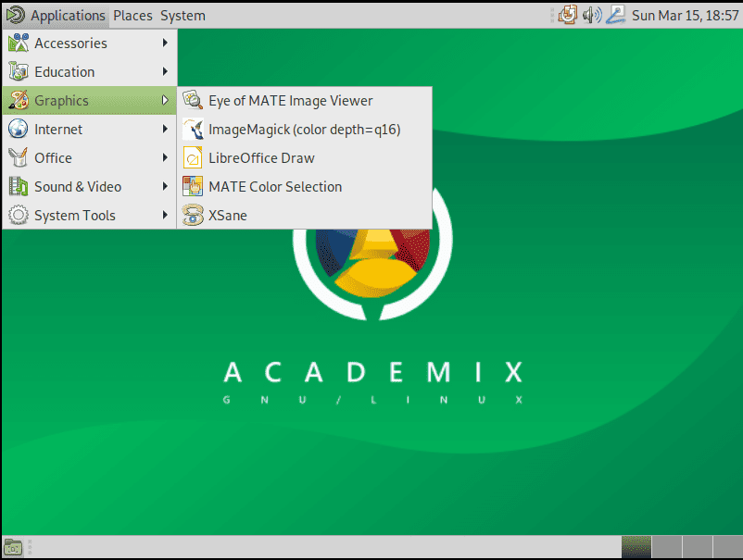This screenshot has width=743, height=560.
Task: Select the Office menu label
Action: [x=53, y=157]
